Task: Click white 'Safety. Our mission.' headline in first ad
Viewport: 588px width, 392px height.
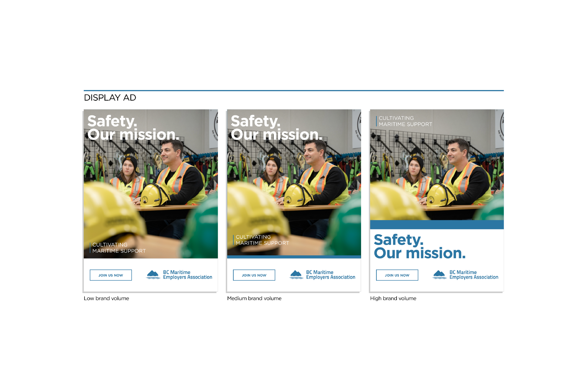Action: tap(133, 128)
